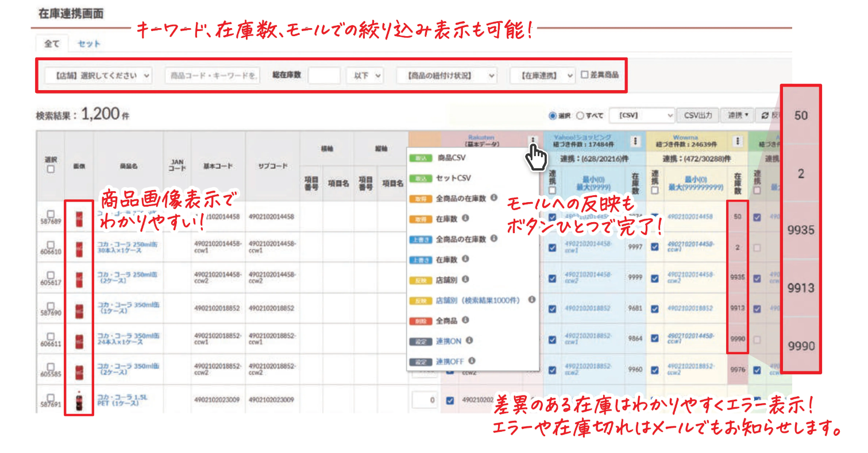Viewport: 868px width, 453px height.
Task: Switch to the セット tab
Action: tap(89, 44)
